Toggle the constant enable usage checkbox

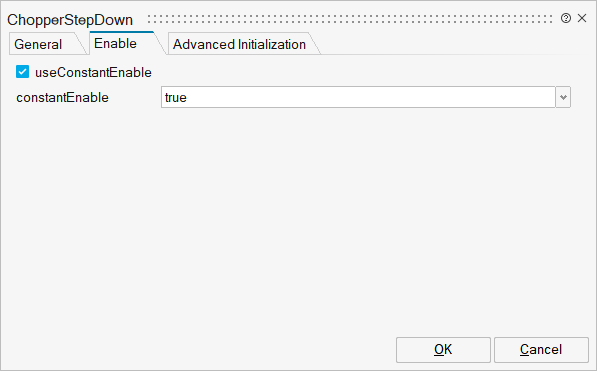pyautogui.click(x=22, y=72)
